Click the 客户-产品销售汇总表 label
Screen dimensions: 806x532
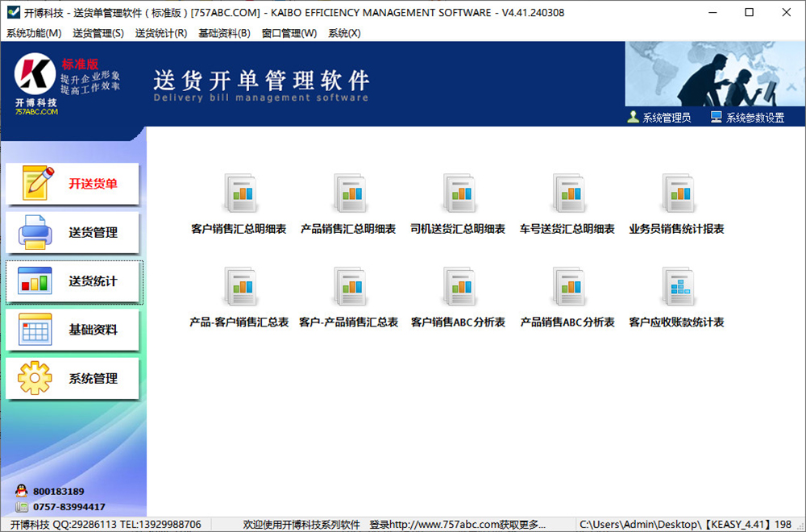tap(348, 322)
